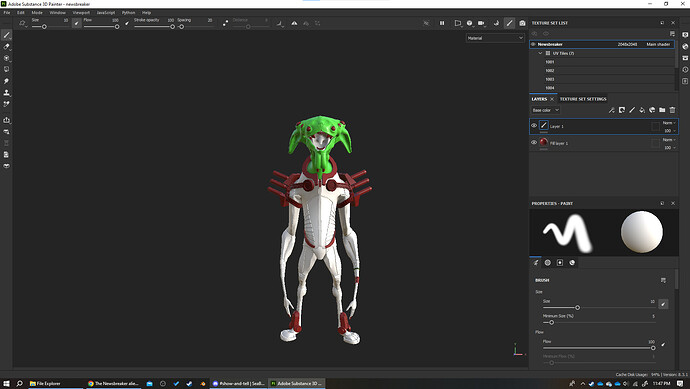Open the File menu
The image size is (690, 389).
tap(7, 13)
